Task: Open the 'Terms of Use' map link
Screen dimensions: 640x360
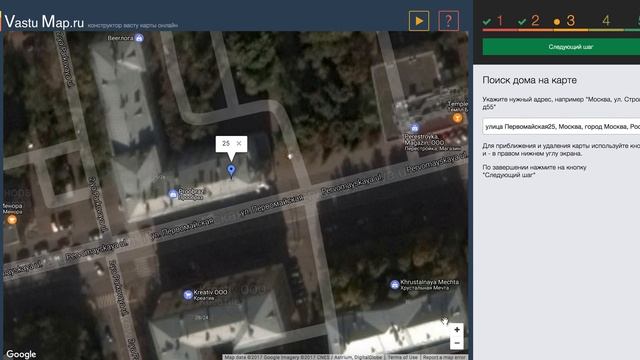Action: (x=402, y=357)
